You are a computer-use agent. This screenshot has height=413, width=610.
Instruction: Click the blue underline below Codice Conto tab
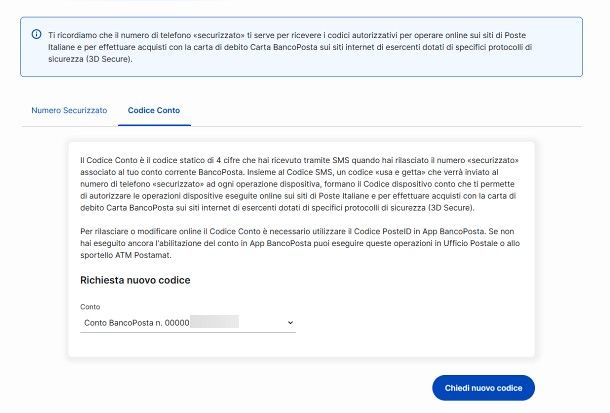coord(154,125)
